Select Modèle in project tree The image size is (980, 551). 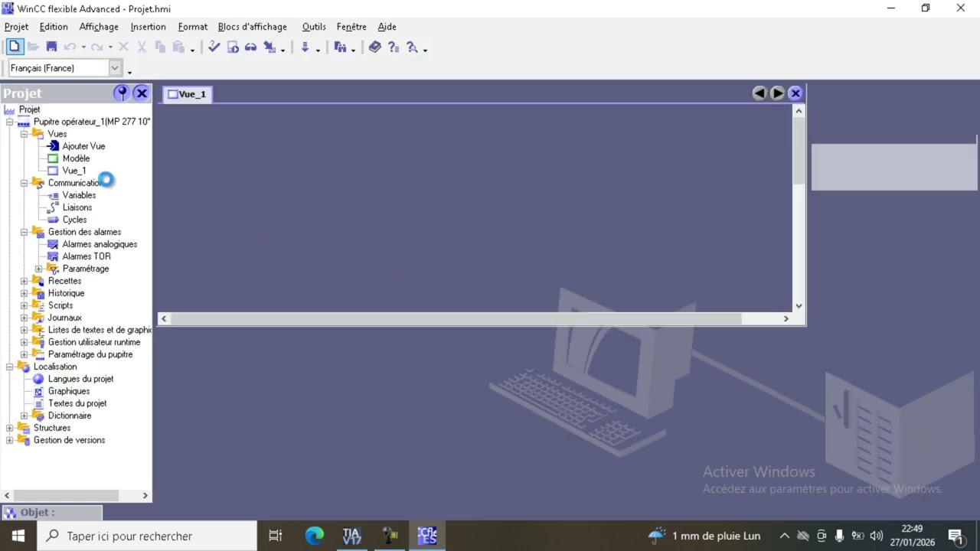click(x=76, y=158)
